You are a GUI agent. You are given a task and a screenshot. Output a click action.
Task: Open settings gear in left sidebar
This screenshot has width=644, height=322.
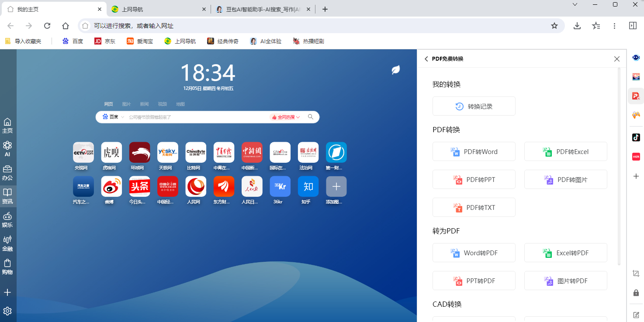(x=7, y=311)
